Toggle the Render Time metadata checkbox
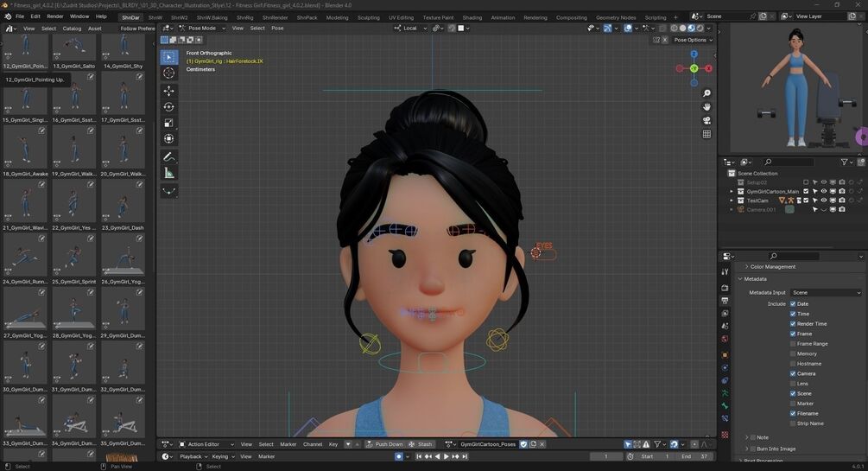The height and width of the screenshot is (471, 868). tap(793, 323)
